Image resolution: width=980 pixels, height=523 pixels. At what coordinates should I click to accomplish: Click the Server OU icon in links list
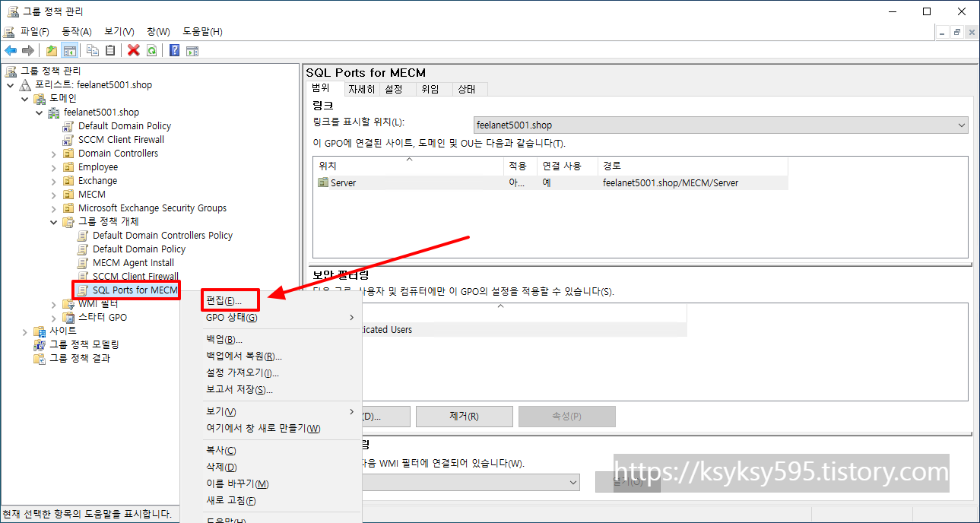(323, 182)
